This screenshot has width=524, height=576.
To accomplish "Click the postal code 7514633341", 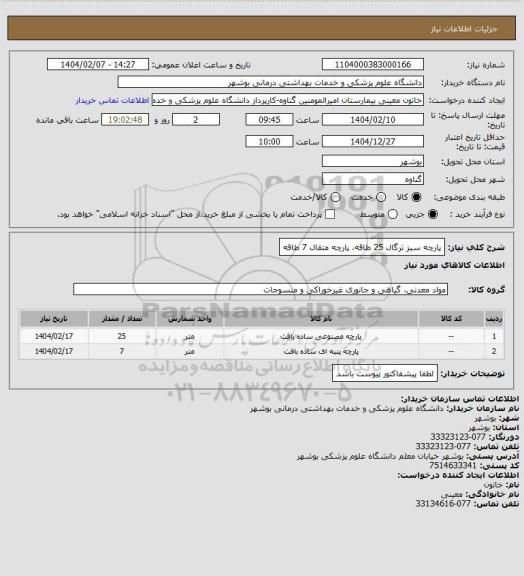I will coord(453,465).
